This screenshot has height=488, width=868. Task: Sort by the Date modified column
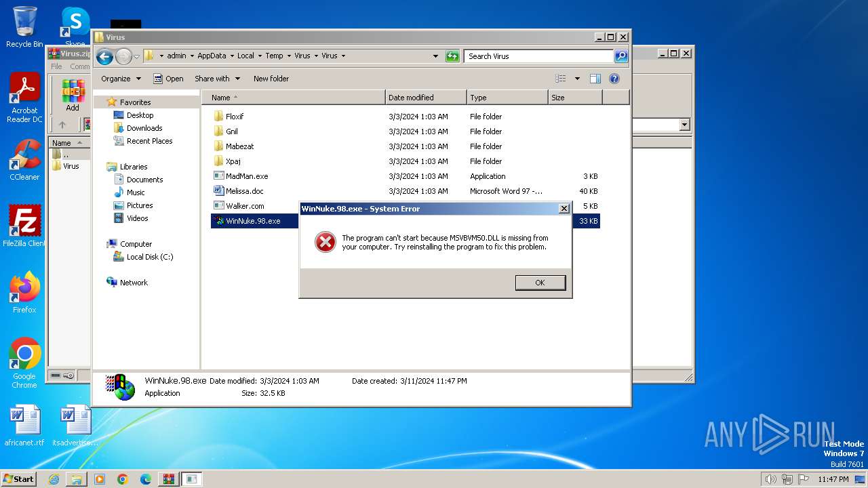(x=426, y=98)
